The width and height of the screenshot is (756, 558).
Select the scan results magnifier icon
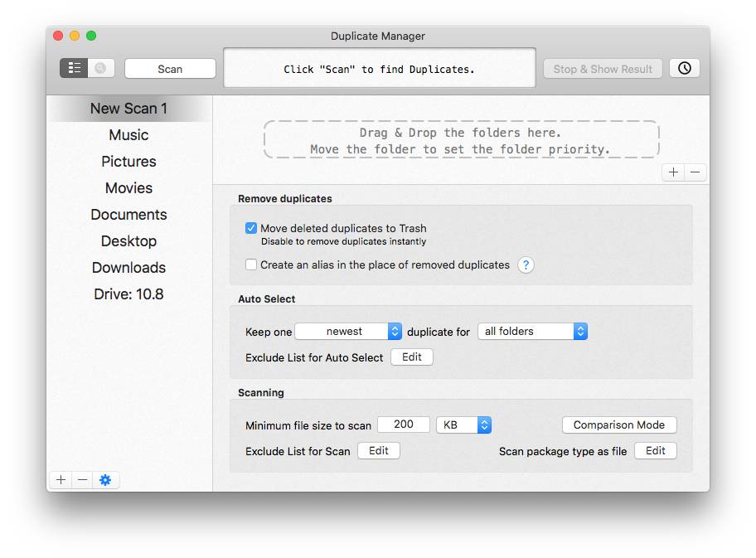(x=99, y=67)
